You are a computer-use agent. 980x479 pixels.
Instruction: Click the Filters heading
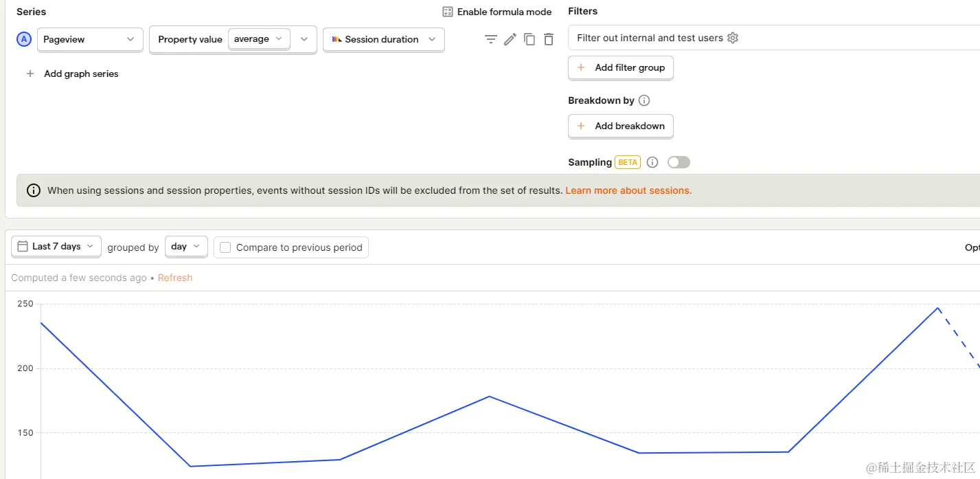(583, 11)
